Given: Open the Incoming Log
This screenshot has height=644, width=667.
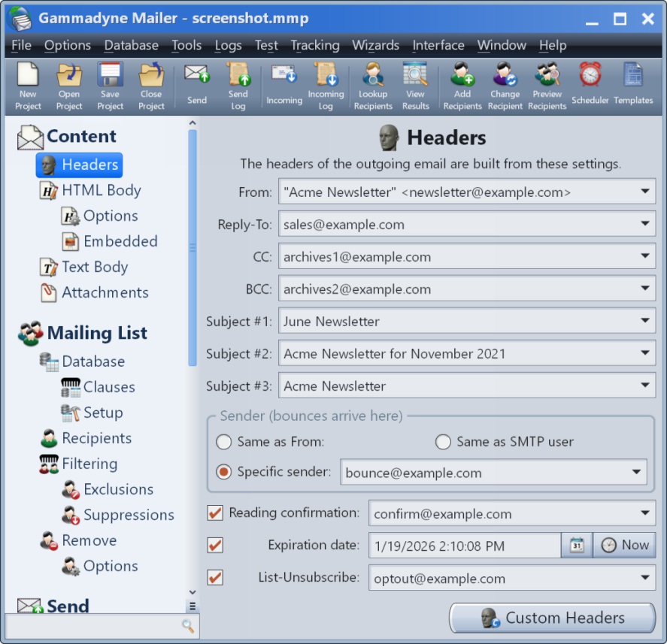Looking at the screenshot, I should tap(326, 84).
